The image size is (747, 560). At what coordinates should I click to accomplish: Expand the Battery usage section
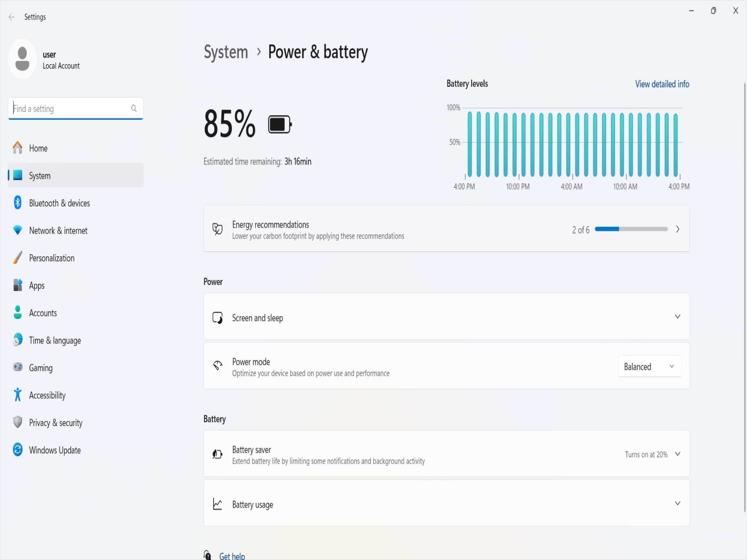[x=446, y=503]
